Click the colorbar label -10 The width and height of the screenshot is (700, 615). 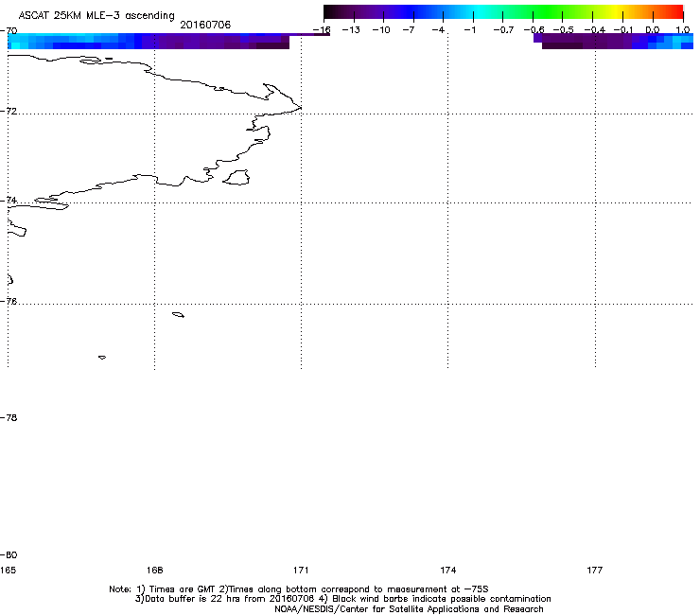(381, 30)
